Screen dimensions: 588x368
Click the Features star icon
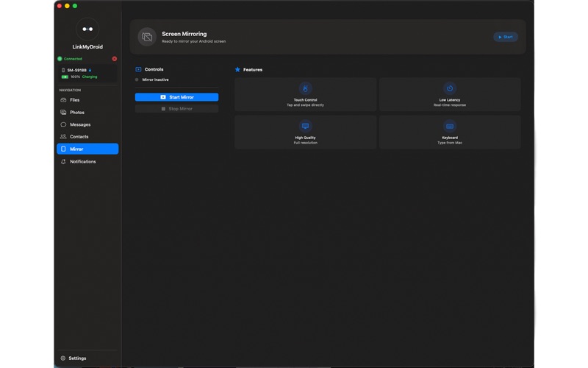point(237,69)
